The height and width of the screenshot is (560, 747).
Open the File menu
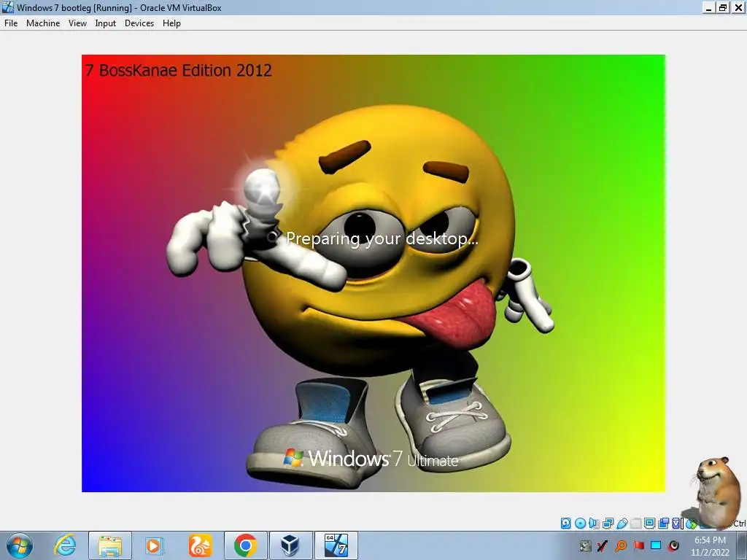10,23
